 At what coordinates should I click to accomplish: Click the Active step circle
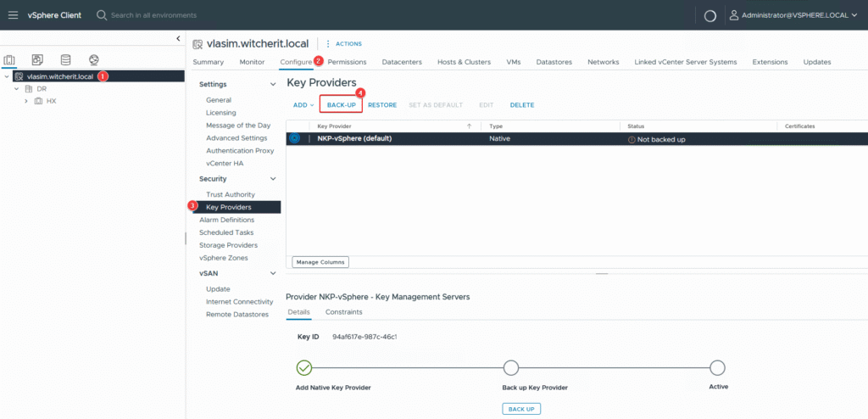(x=717, y=367)
